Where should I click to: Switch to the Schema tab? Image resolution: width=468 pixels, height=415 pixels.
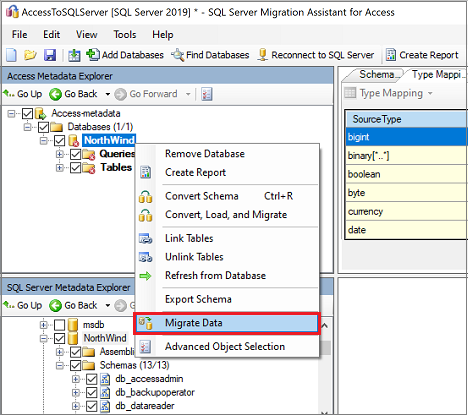point(375,75)
